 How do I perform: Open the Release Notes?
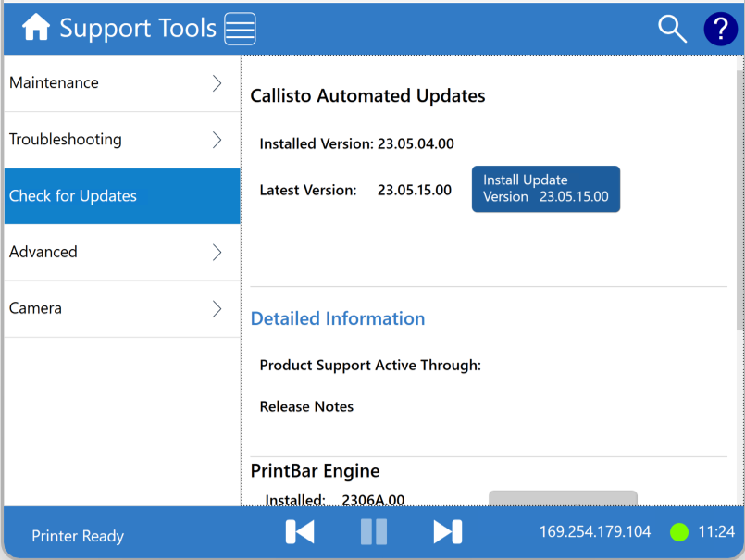306,406
